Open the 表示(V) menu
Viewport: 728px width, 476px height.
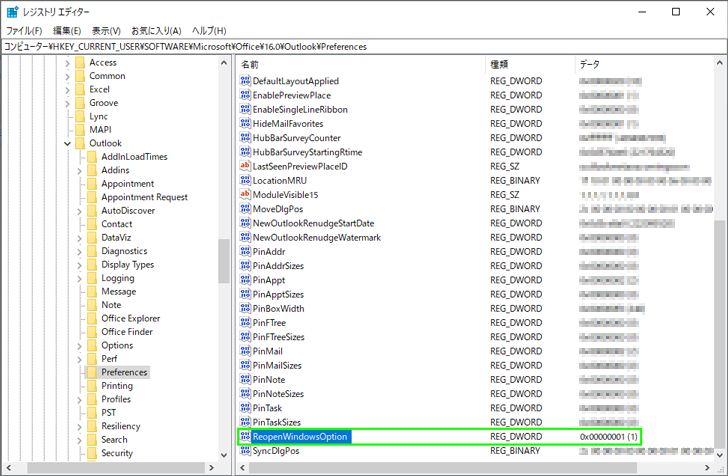[x=106, y=31]
